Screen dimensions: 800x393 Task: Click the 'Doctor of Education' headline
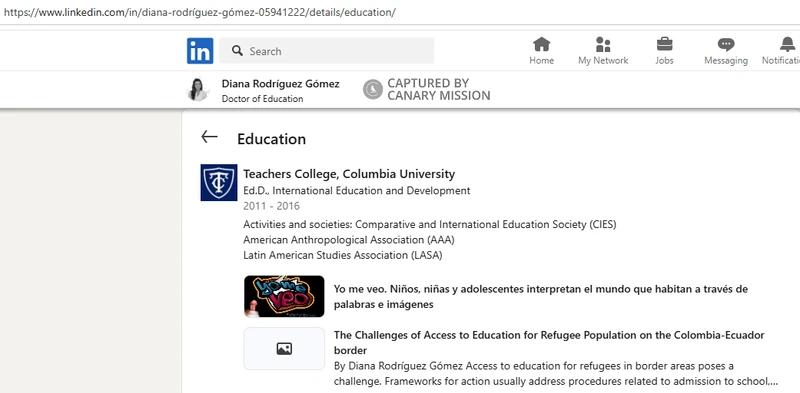click(x=262, y=99)
